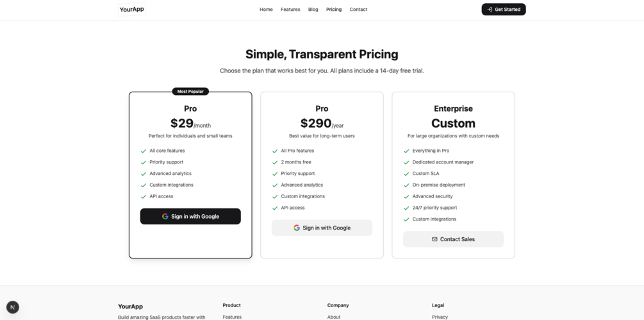Click envelope icon in Contact Sales button
The width and height of the screenshot is (644, 320).
(x=434, y=239)
